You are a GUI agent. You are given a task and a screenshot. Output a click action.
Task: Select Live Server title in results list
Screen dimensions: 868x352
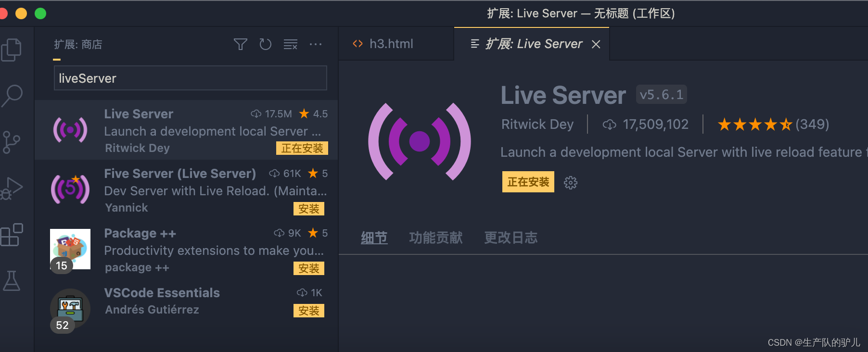(x=139, y=114)
